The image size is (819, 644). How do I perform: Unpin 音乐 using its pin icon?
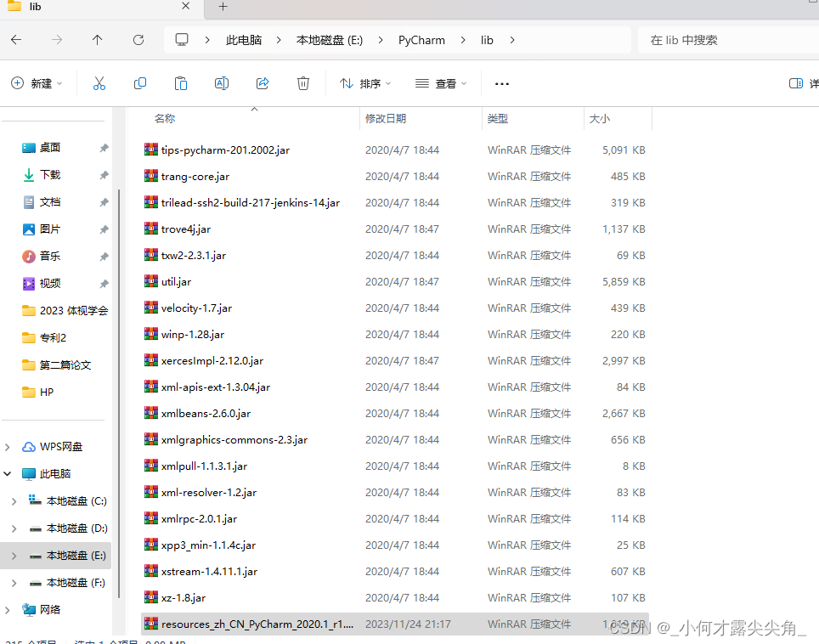click(104, 257)
